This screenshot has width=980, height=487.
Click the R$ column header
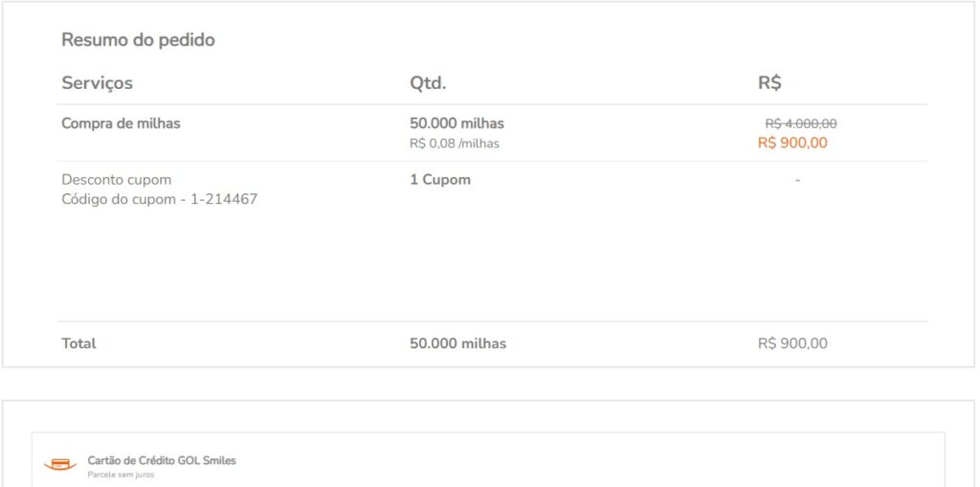click(x=769, y=83)
